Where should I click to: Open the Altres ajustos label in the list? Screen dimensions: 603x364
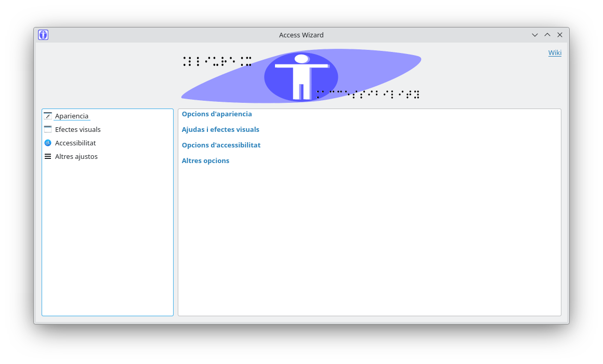point(76,156)
